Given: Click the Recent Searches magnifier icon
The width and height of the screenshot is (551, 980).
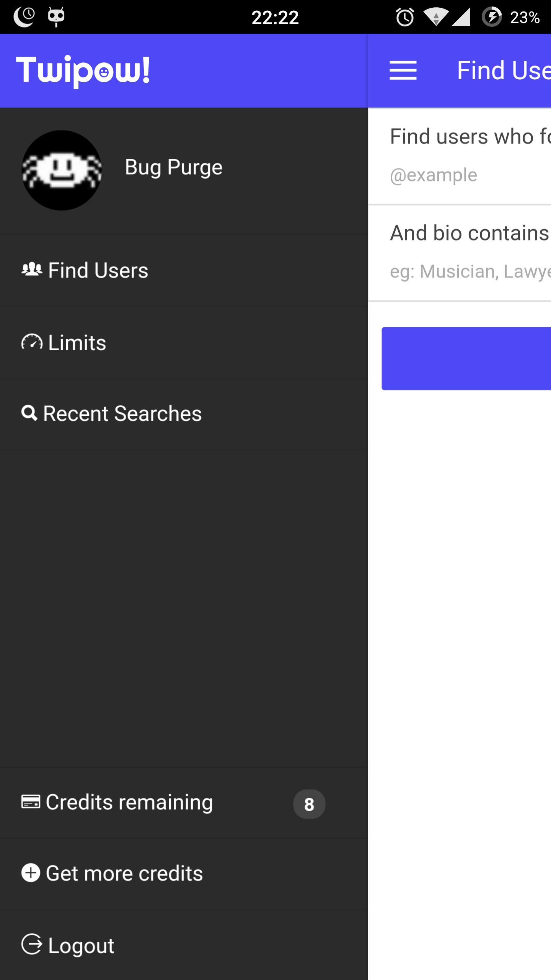Looking at the screenshot, I should (29, 413).
